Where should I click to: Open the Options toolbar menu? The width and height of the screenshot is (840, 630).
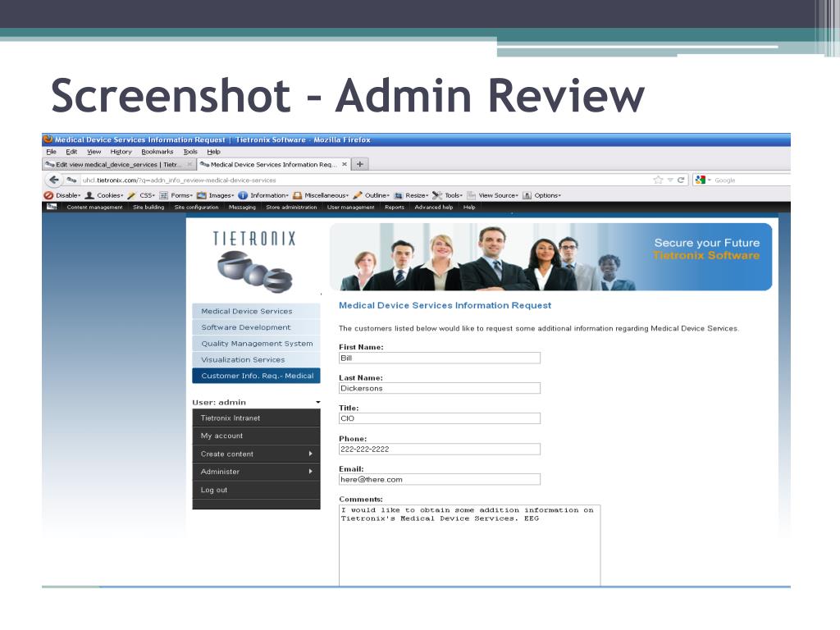tap(541, 195)
